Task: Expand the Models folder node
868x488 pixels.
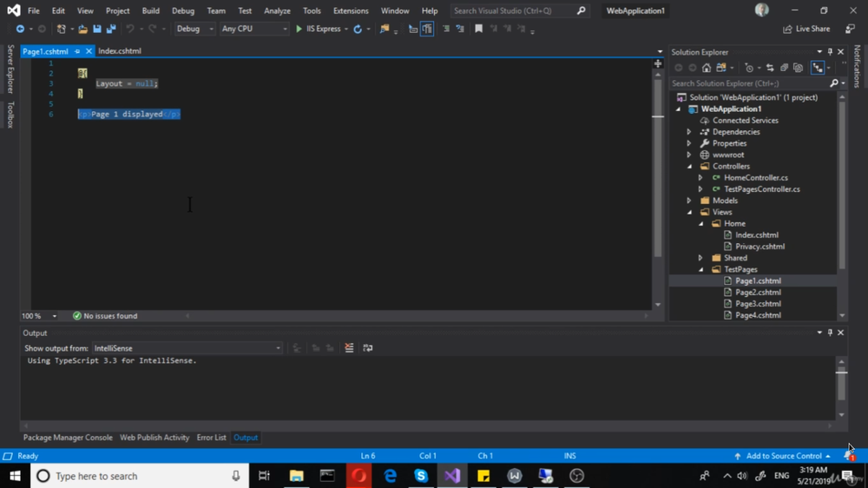Action: (690, 201)
